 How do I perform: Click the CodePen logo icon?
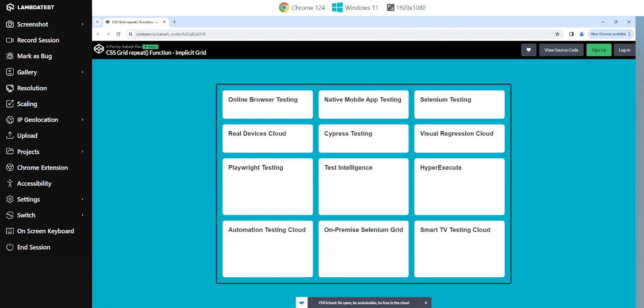(x=99, y=49)
